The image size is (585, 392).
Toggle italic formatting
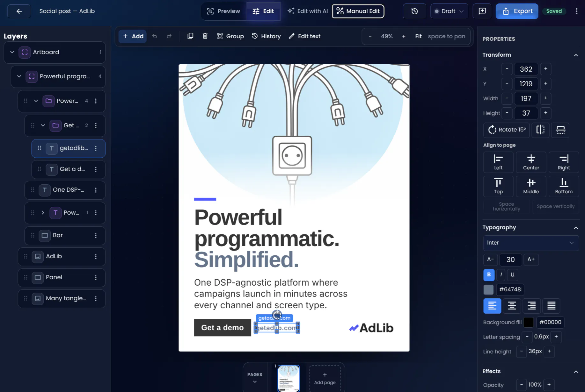pos(501,275)
